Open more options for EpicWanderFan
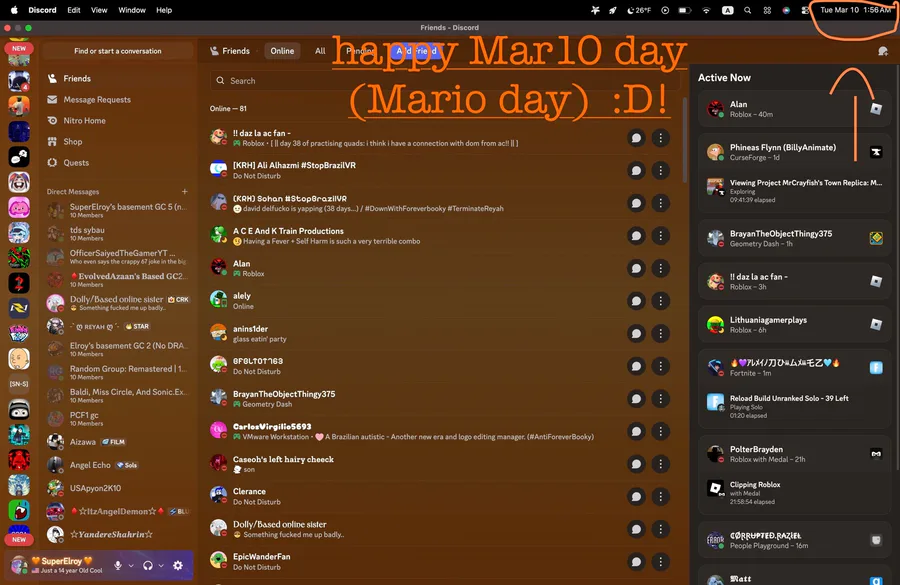The height and width of the screenshot is (585, 900). pyautogui.click(x=661, y=561)
